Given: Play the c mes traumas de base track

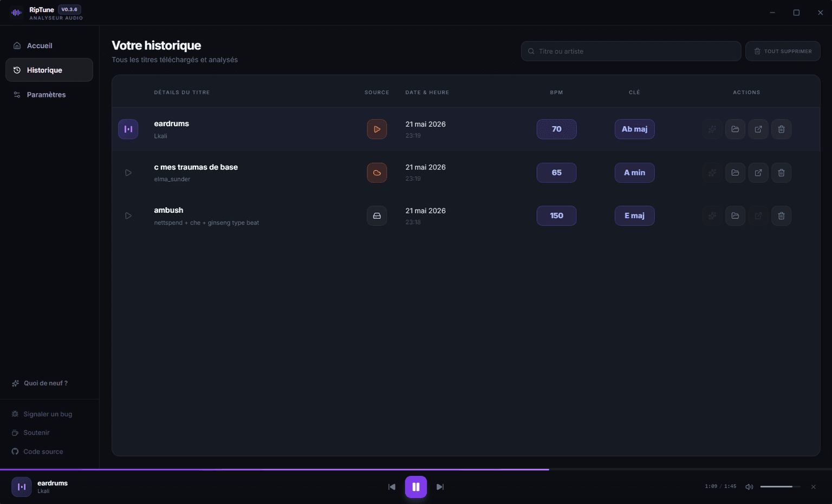Looking at the screenshot, I should coord(128,173).
